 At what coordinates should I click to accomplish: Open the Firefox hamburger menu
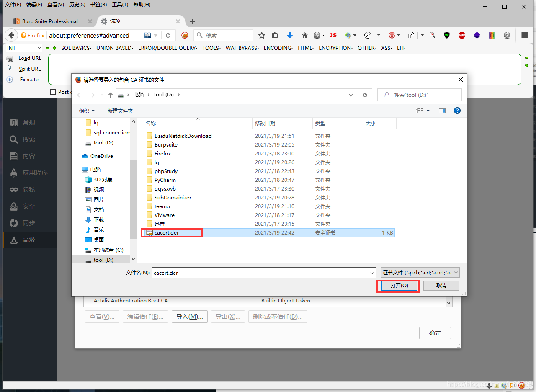click(x=525, y=36)
